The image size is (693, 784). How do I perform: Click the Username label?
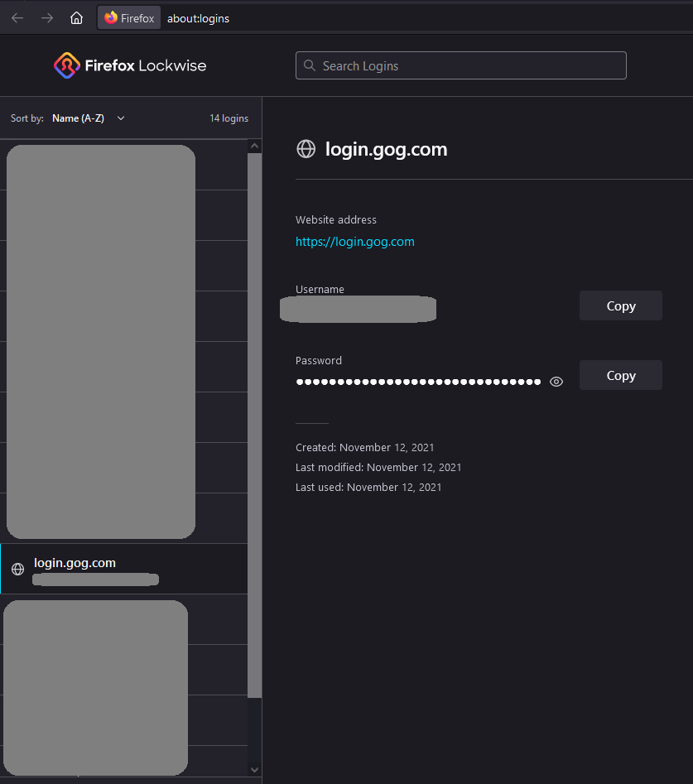point(320,290)
